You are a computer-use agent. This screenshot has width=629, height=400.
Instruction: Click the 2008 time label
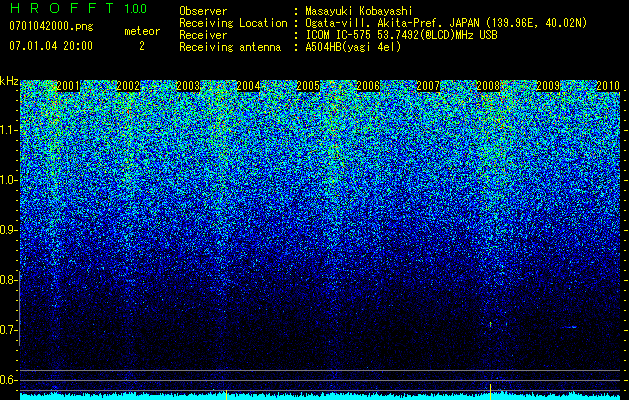point(488,86)
